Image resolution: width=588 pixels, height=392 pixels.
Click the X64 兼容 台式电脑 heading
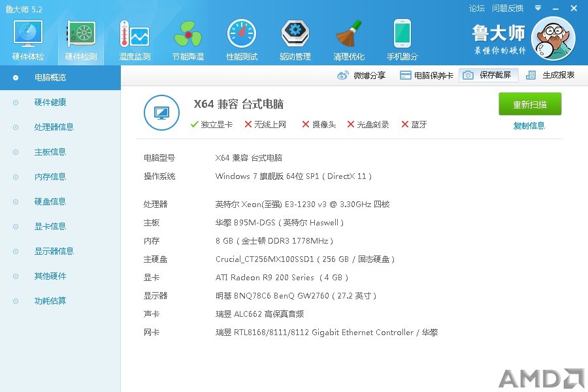pyautogui.click(x=238, y=104)
